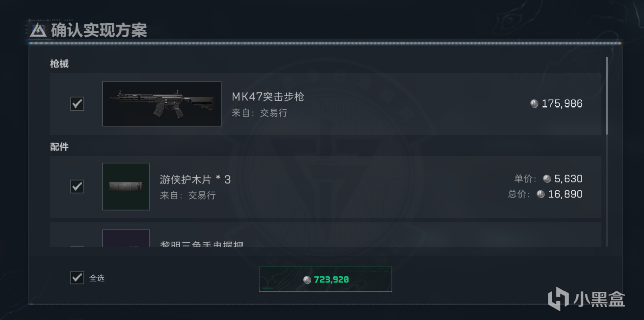Click the 游侠护木片 * 3 item title
644x320 pixels.
pyautogui.click(x=196, y=179)
